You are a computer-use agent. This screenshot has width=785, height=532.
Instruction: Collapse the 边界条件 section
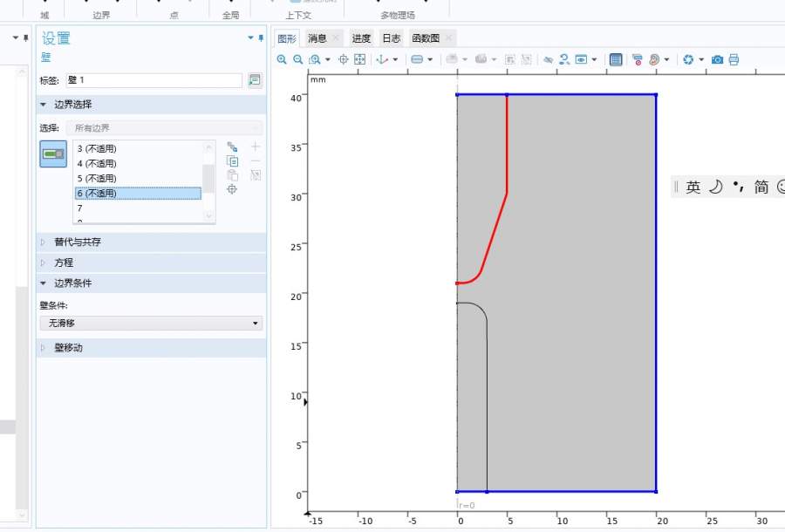72,283
